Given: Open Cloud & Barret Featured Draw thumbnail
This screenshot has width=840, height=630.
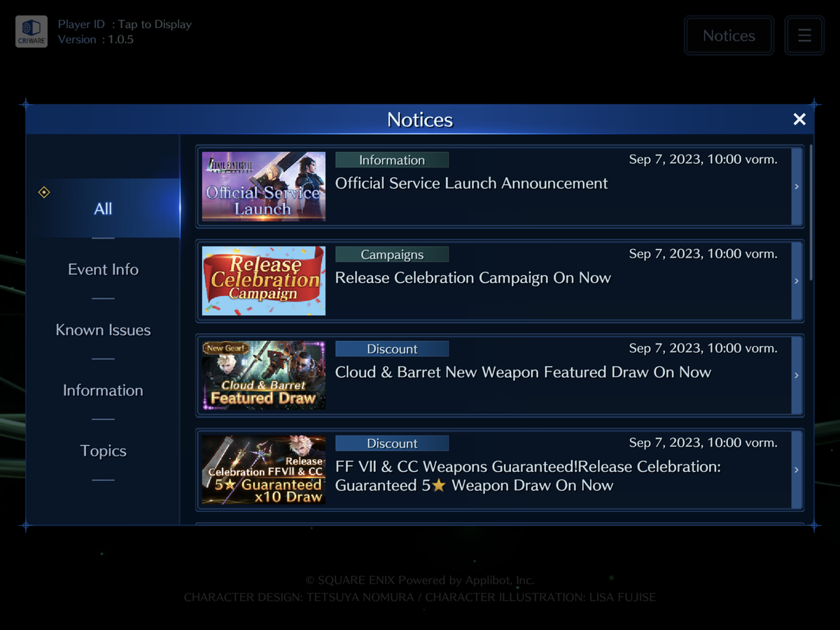Looking at the screenshot, I should pos(264,375).
